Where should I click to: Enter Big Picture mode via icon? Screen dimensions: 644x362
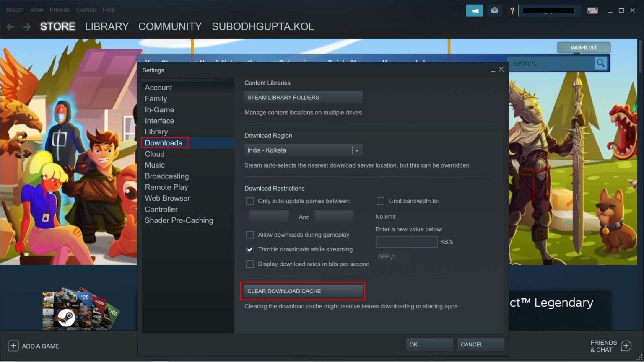click(x=593, y=10)
